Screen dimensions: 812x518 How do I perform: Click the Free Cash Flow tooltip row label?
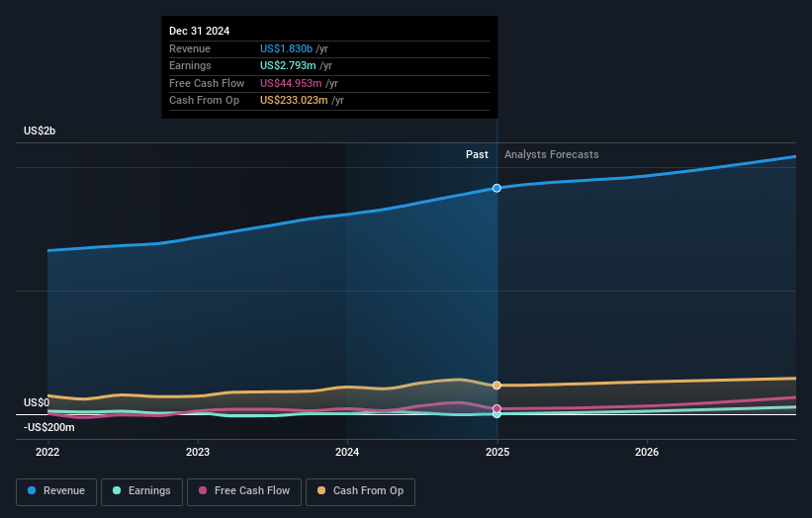(207, 83)
